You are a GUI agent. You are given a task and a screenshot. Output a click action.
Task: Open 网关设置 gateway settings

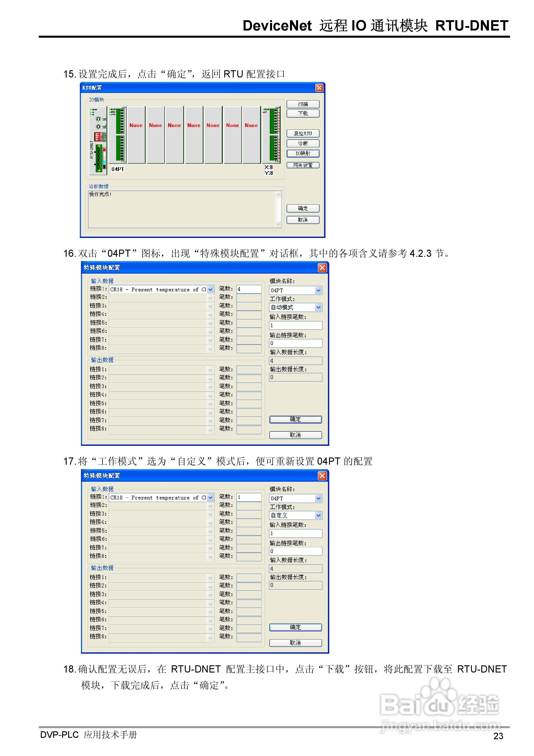[303, 165]
